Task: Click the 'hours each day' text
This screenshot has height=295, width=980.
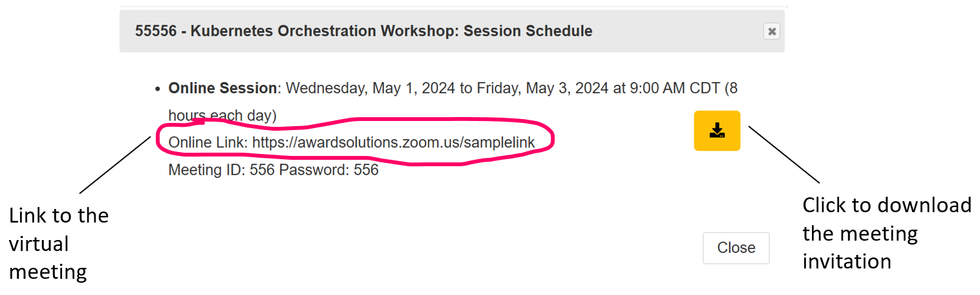Action: click(x=222, y=116)
